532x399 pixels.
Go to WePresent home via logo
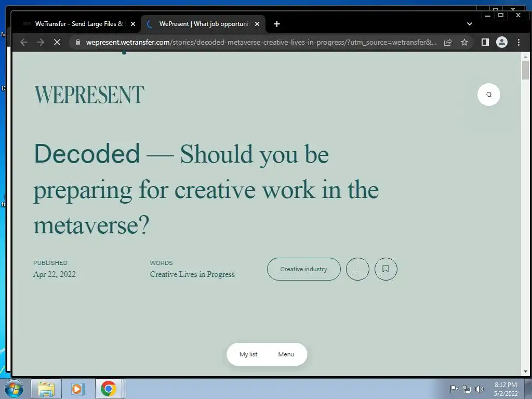[89, 95]
